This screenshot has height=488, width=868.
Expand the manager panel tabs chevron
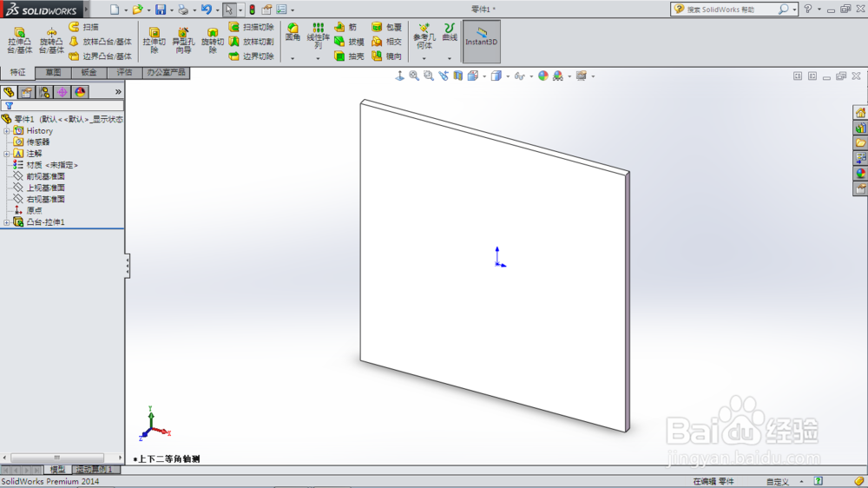(x=118, y=92)
